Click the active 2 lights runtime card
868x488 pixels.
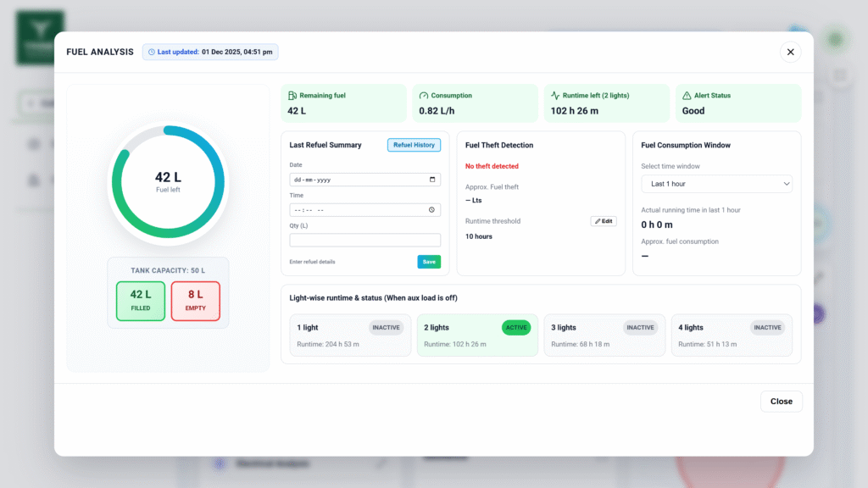477,335
